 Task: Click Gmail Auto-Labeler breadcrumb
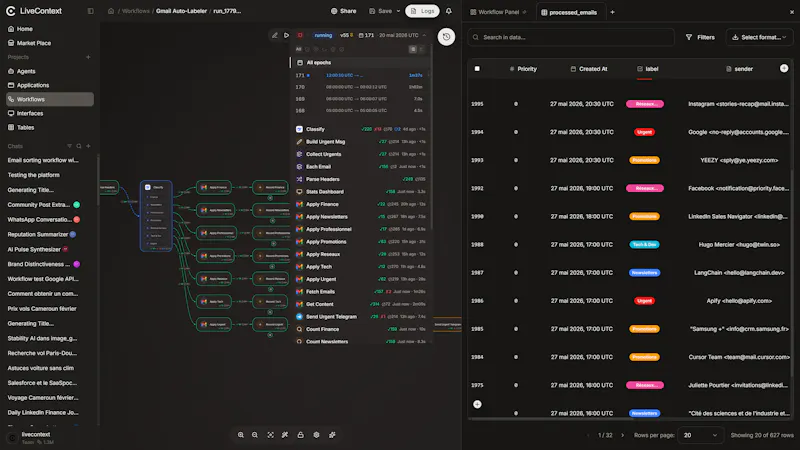(x=181, y=11)
